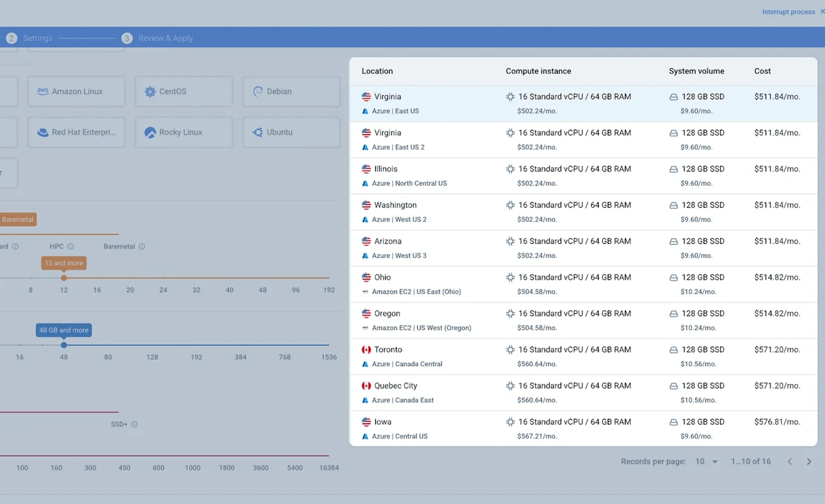
Task: Click the $576.81/mo. cost cell
Action: point(777,422)
